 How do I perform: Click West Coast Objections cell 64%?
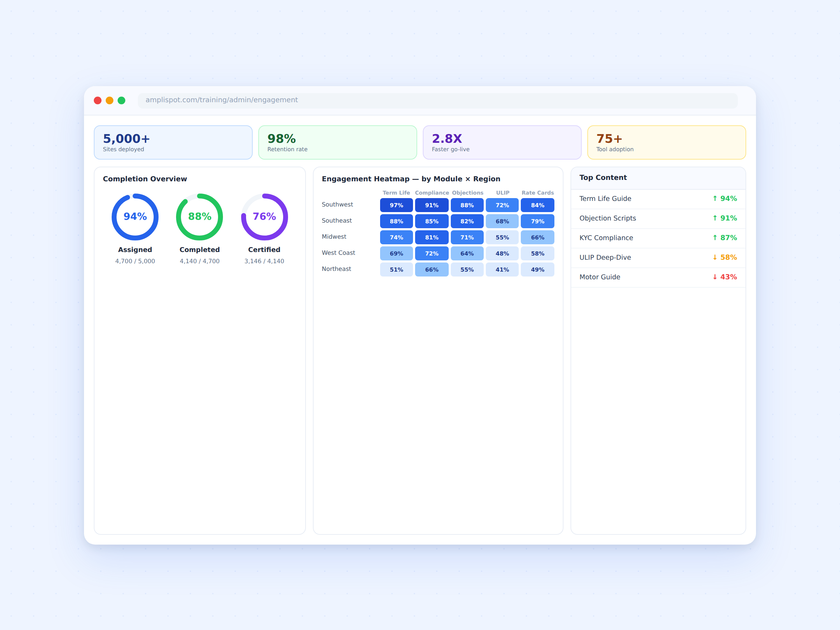click(467, 254)
